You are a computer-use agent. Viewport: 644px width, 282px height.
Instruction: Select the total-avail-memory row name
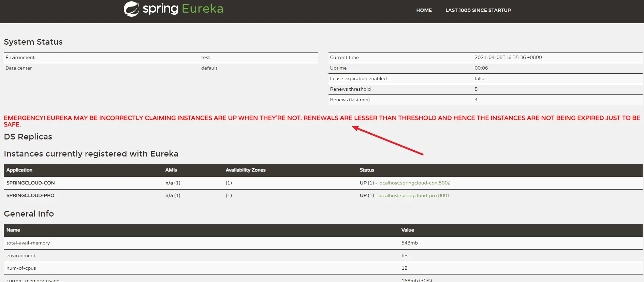[x=28, y=243]
